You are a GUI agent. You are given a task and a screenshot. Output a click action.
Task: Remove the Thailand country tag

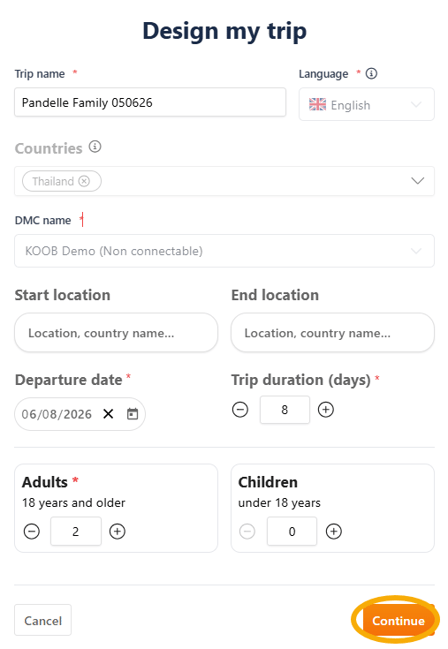[84, 181]
